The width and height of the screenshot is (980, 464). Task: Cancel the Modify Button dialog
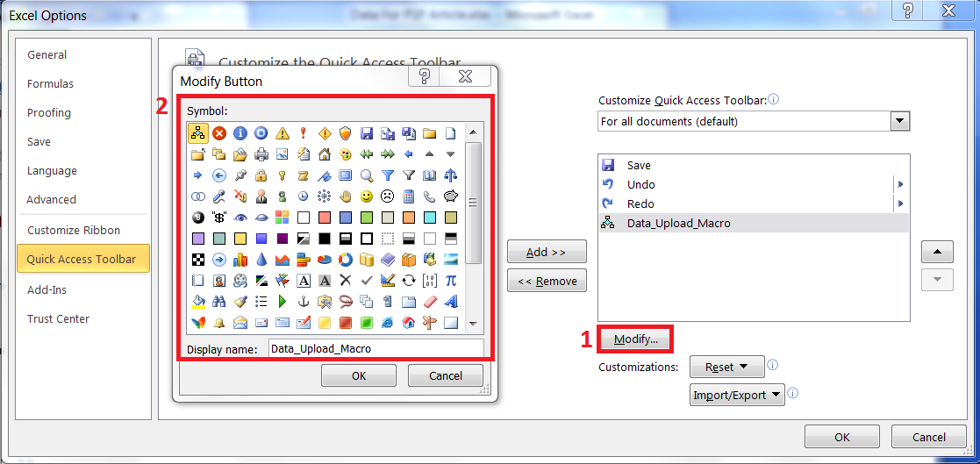pyautogui.click(x=446, y=376)
